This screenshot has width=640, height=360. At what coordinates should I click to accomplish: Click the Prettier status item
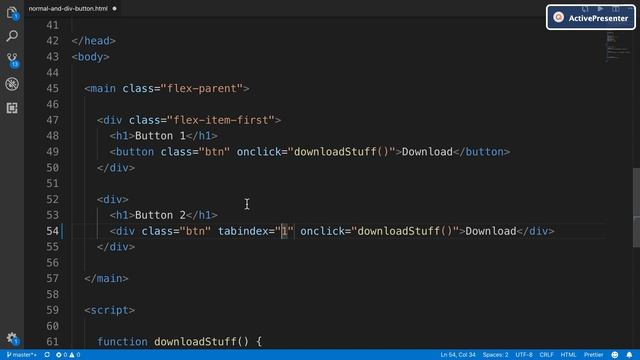click(593, 355)
